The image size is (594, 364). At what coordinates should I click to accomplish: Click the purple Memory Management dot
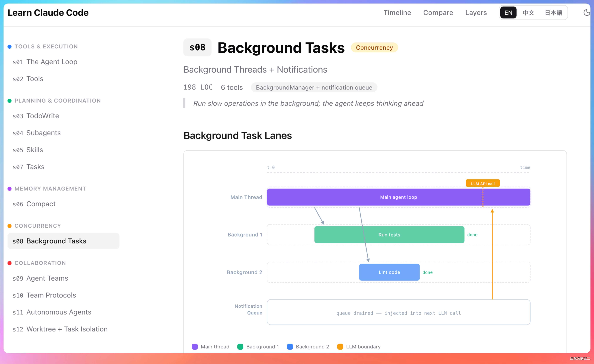[x=10, y=189]
